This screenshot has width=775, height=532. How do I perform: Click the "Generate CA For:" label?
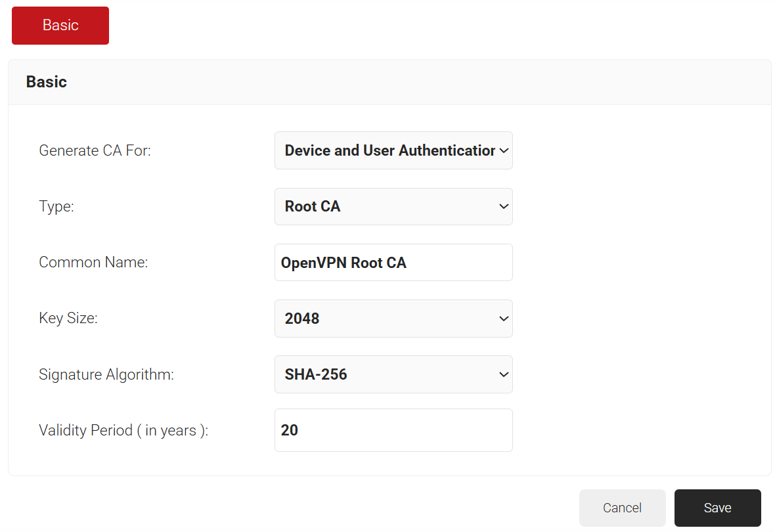(x=95, y=150)
